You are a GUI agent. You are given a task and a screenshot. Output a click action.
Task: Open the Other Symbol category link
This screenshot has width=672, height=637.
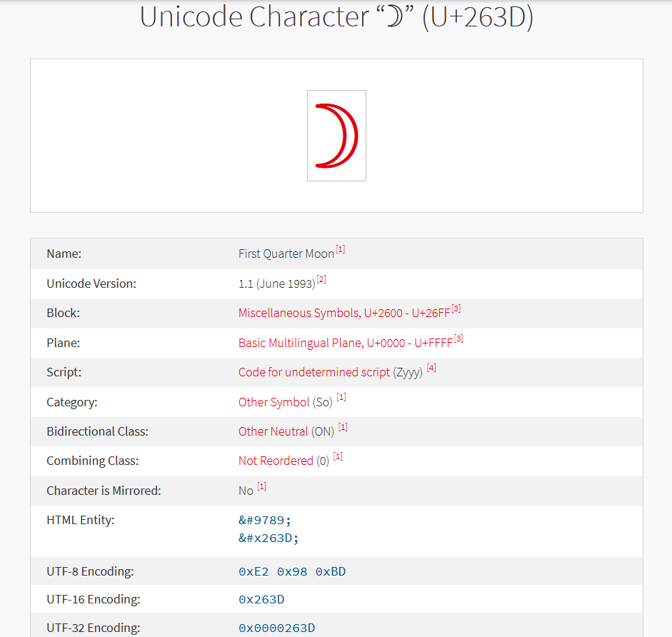pyautogui.click(x=274, y=402)
